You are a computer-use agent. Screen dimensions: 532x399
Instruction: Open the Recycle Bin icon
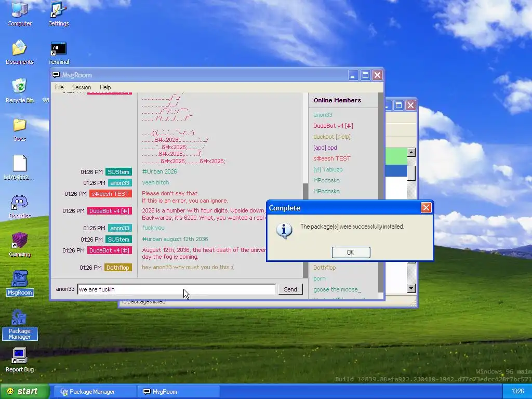tap(20, 90)
